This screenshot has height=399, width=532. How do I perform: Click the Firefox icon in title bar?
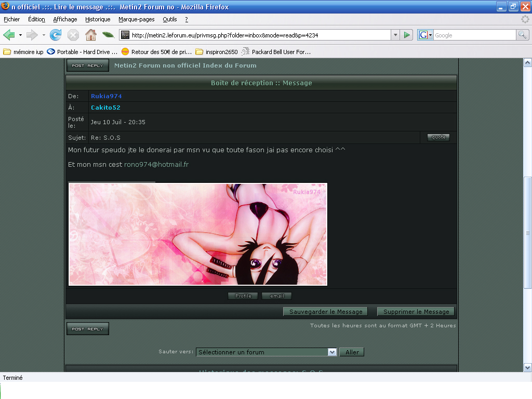point(5,6)
